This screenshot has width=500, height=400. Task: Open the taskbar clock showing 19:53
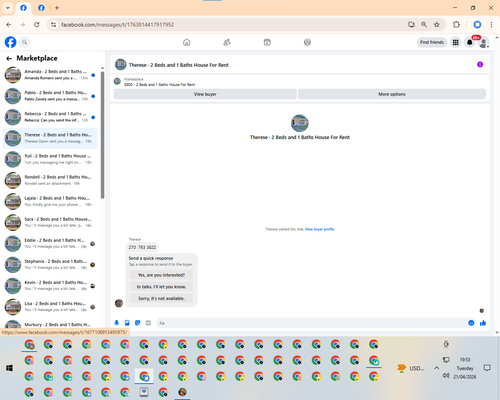465,368
